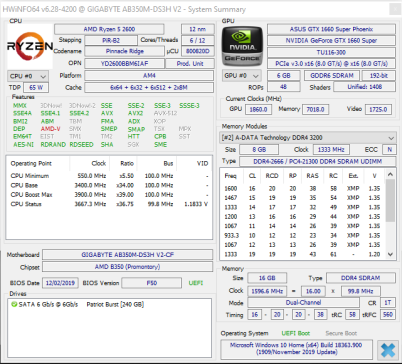Open the GPU #0 selector dropdown
Screen dimensions: 402x364
point(241,76)
